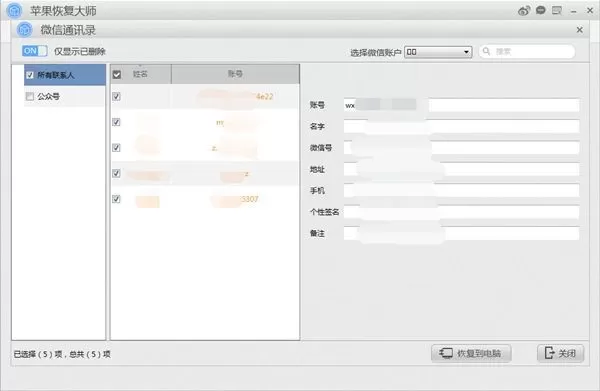This screenshot has width=600, height=391.
Task: Sort by the 账号 column header
Action: click(235, 74)
